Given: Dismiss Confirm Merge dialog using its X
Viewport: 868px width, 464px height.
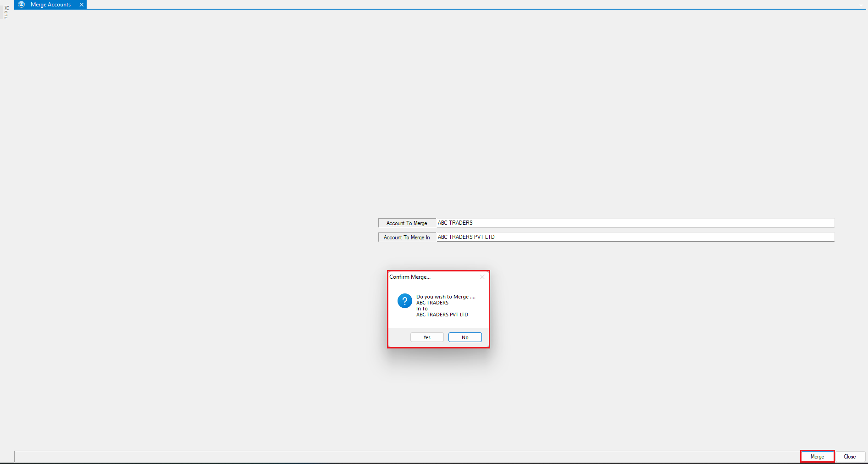Looking at the screenshot, I should (482, 277).
